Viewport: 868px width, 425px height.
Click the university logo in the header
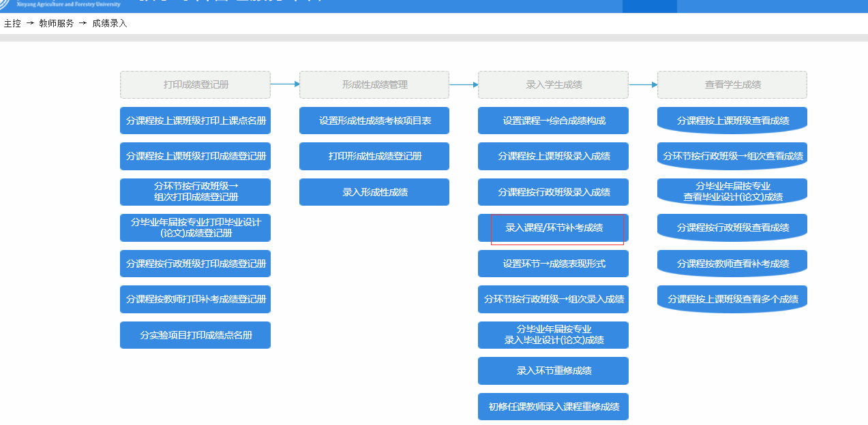(x=7, y=4)
